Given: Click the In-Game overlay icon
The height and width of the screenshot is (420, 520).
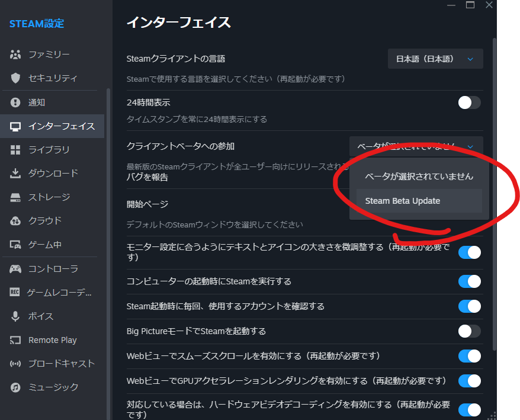Looking at the screenshot, I should (15, 245).
